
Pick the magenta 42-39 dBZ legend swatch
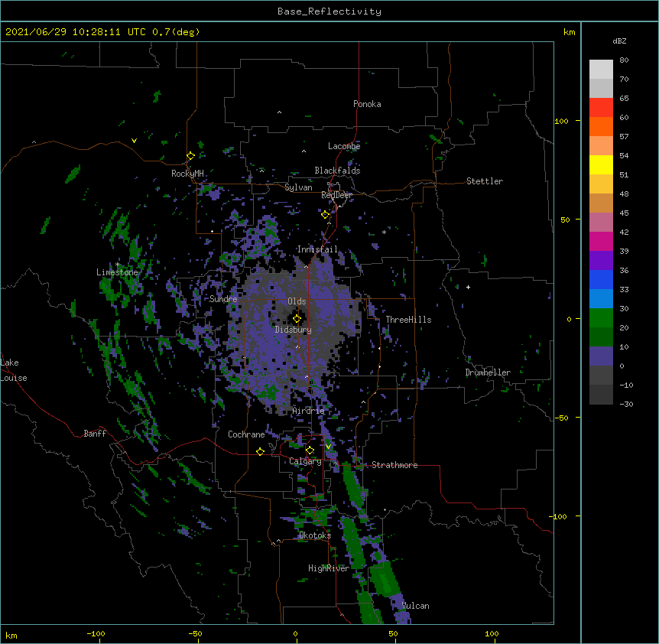point(601,241)
